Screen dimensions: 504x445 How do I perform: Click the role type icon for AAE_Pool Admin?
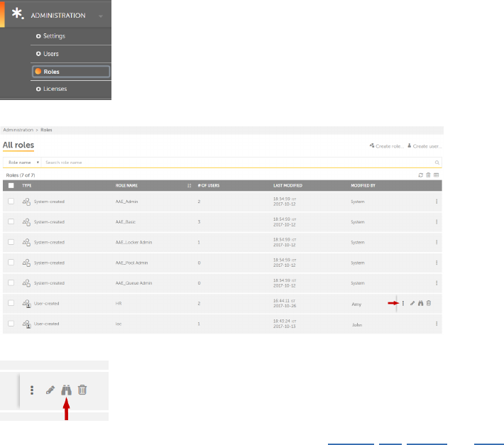coord(26,263)
